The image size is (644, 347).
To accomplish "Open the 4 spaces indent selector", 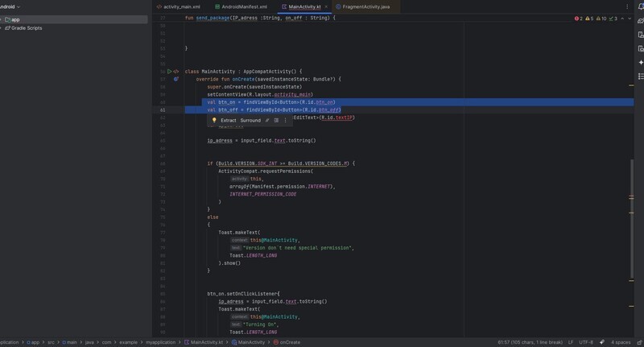I will tap(621, 342).
